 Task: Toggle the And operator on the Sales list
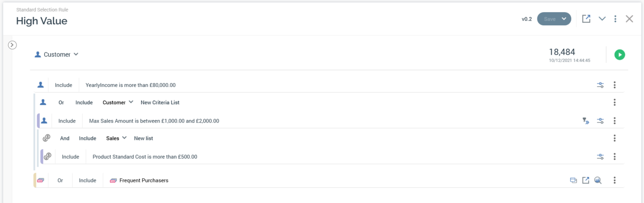(x=65, y=138)
